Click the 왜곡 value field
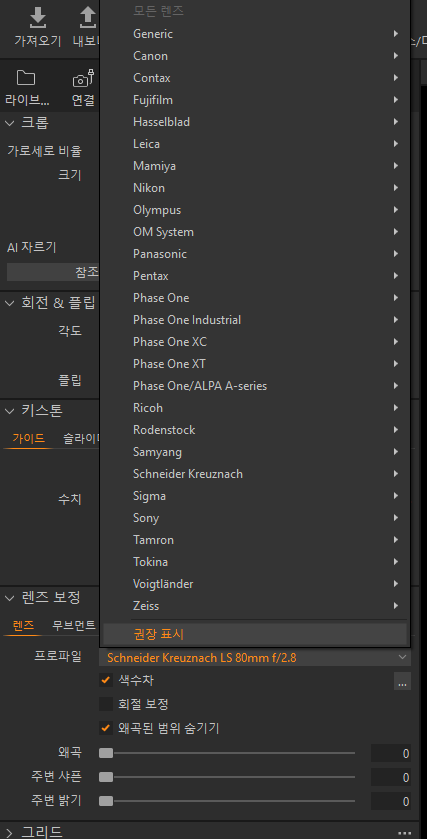 pos(391,753)
